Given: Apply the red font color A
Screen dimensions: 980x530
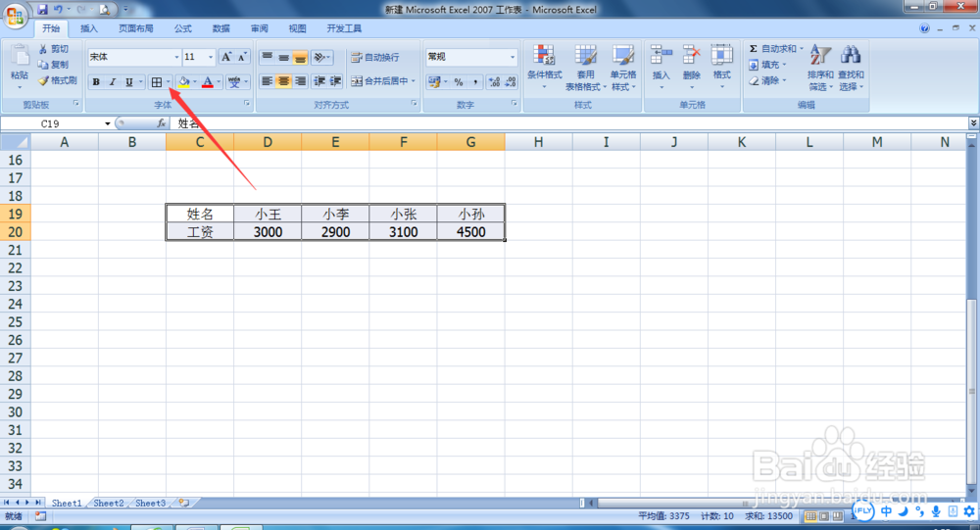Looking at the screenshot, I should pyautogui.click(x=208, y=82).
